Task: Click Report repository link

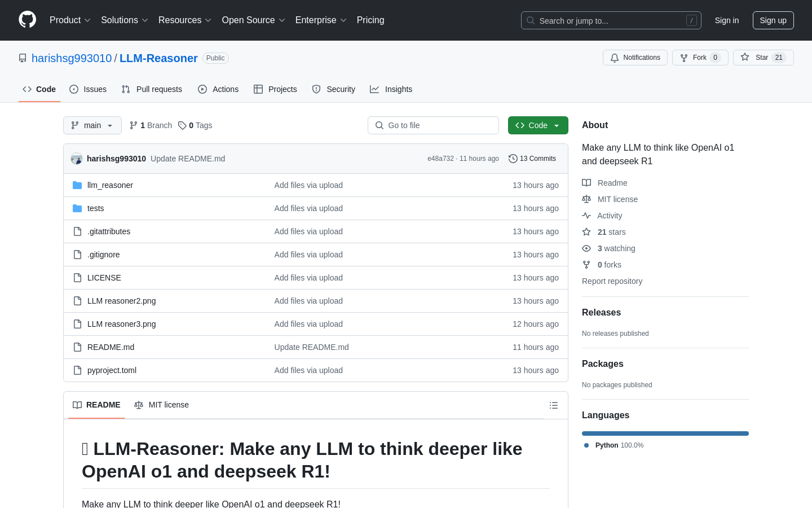Action: (612, 281)
